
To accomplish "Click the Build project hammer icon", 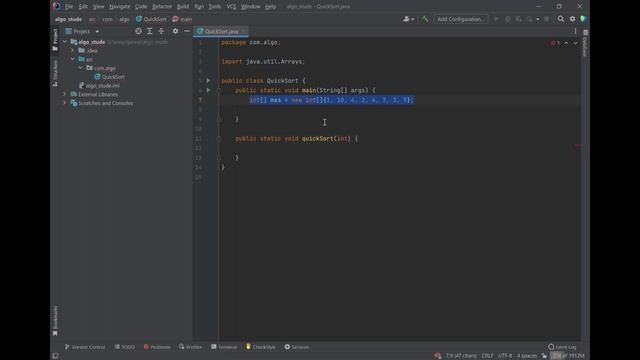I will click(425, 19).
